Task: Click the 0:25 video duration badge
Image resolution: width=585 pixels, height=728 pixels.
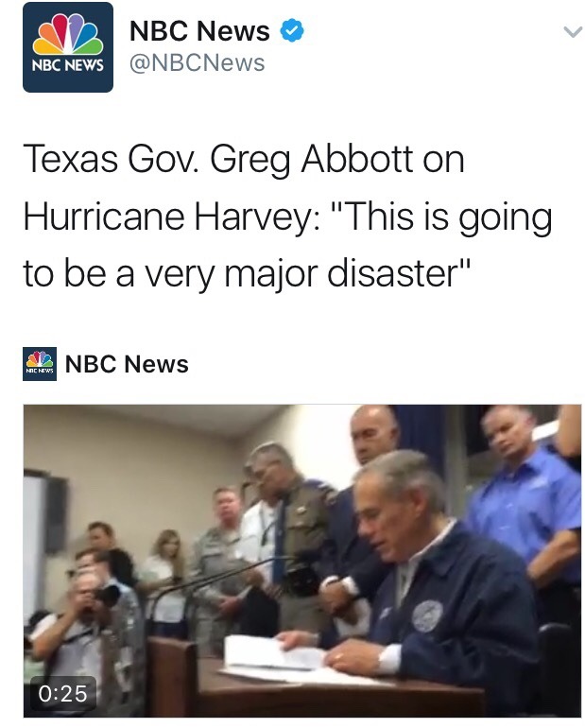Action: tap(63, 694)
